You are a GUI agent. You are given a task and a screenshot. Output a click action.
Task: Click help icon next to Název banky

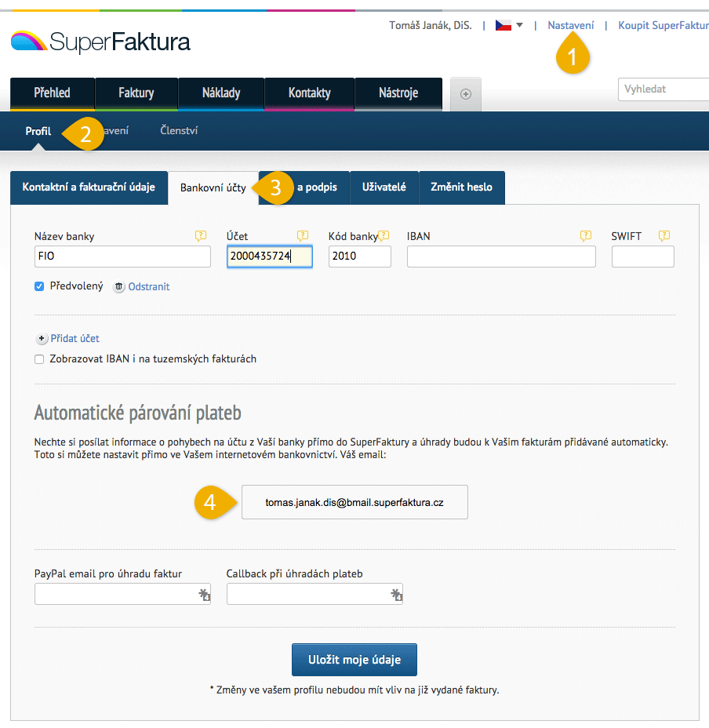tap(201, 236)
